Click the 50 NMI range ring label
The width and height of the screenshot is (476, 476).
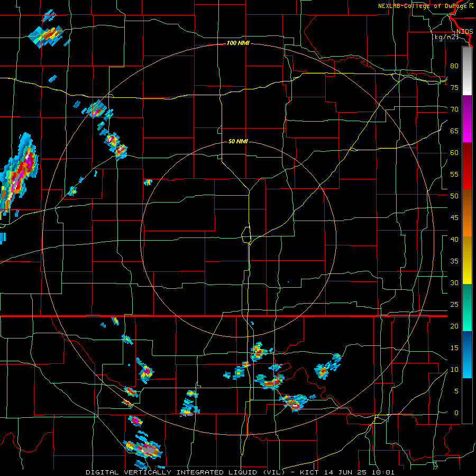tap(238, 141)
